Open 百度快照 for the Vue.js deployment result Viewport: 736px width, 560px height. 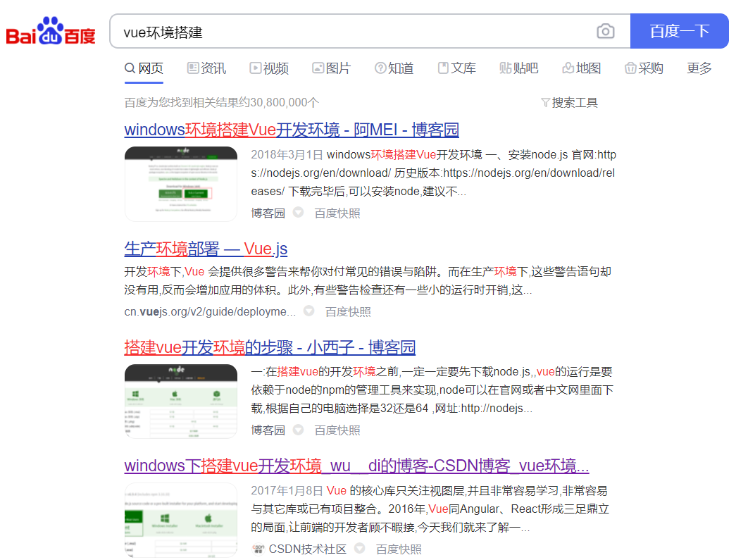(x=349, y=311)
